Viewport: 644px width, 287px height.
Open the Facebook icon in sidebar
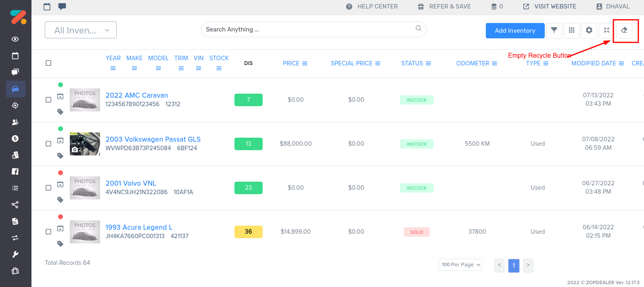click(15, 172)
